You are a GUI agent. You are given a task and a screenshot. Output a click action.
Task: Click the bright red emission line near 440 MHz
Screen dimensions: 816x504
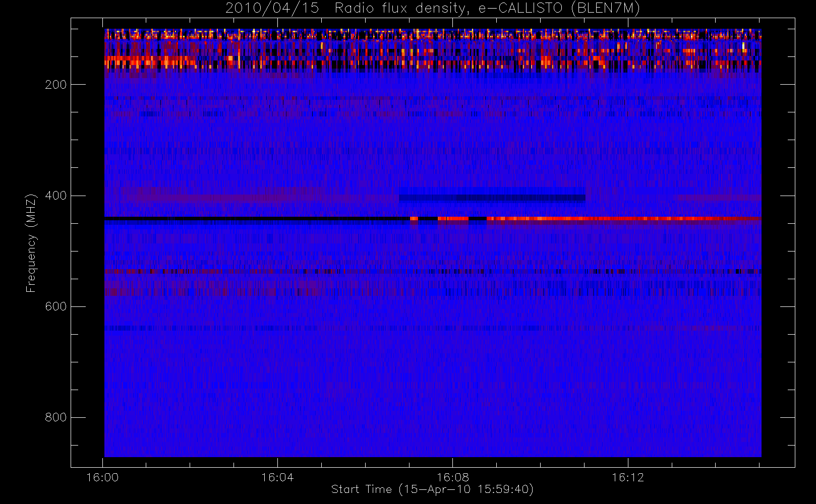[623, 219]
